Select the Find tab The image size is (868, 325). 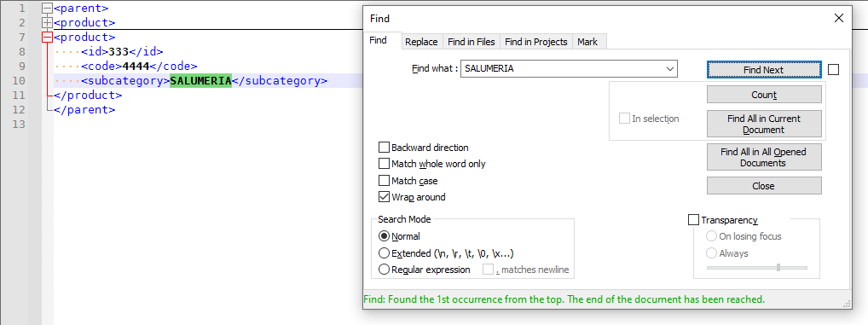pos(378,40)
